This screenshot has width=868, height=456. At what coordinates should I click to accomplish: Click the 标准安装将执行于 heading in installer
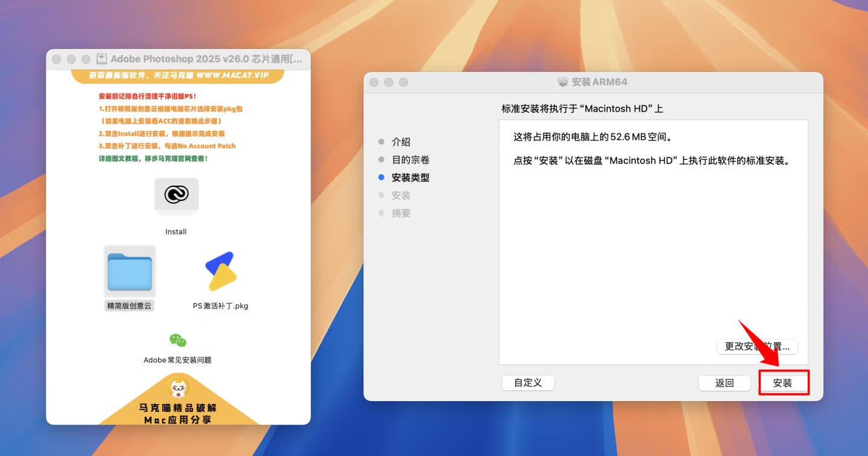pyautogui.click(x=582, y=109)
